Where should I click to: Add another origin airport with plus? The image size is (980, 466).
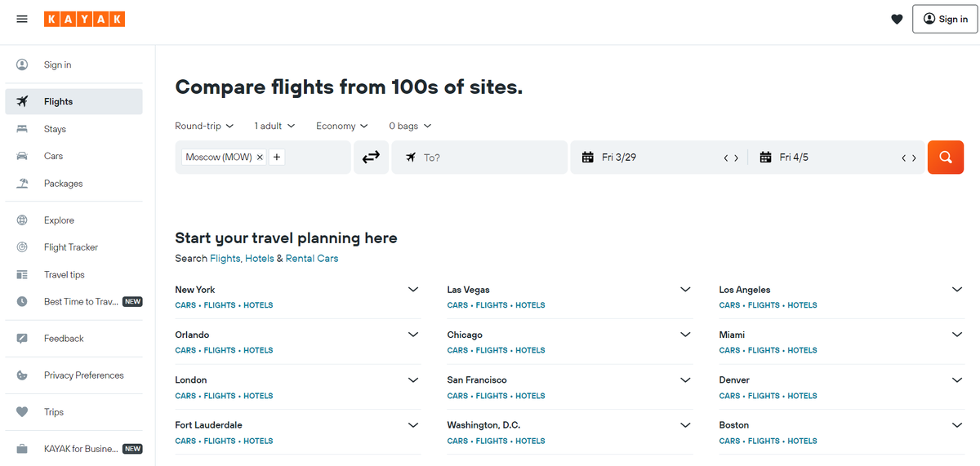coord(277,158)
